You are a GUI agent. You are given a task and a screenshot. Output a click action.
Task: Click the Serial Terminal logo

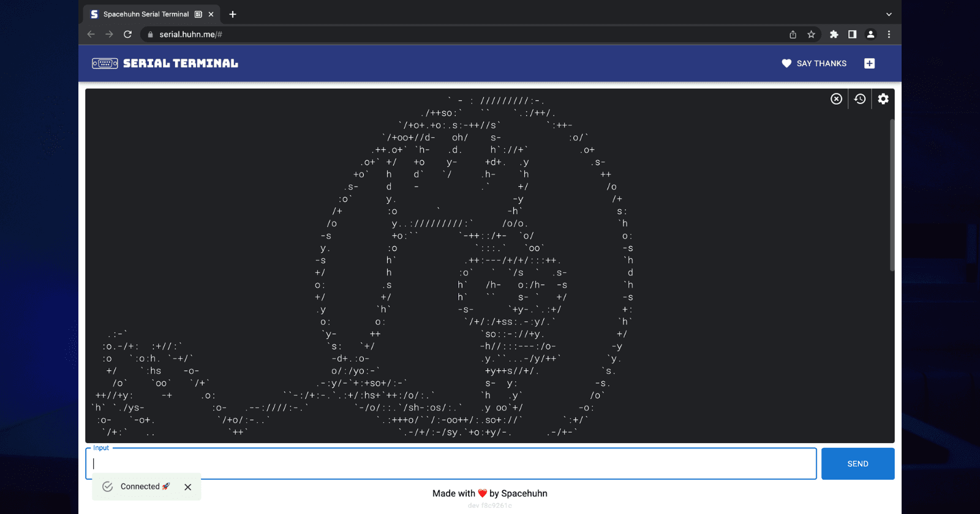(x=165, y=64)
